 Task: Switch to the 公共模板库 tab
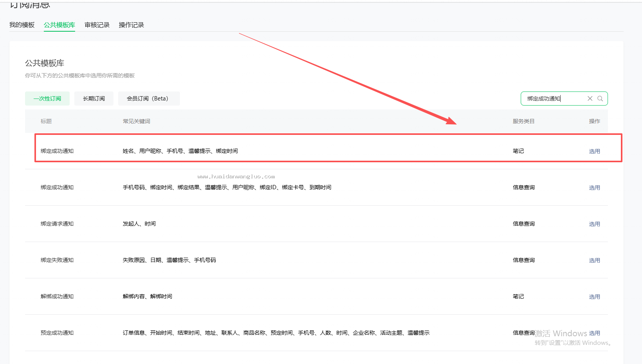pyautogui.click(x=59, y=25)
